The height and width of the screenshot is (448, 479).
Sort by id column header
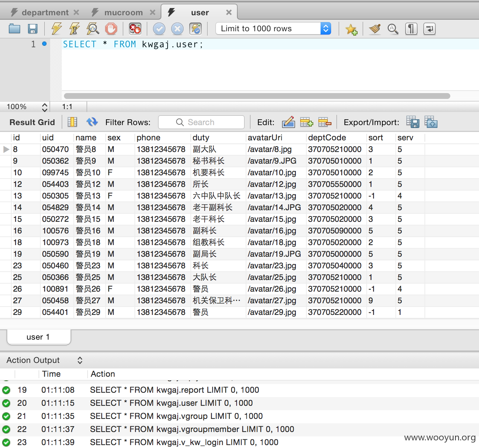[25, 138]
